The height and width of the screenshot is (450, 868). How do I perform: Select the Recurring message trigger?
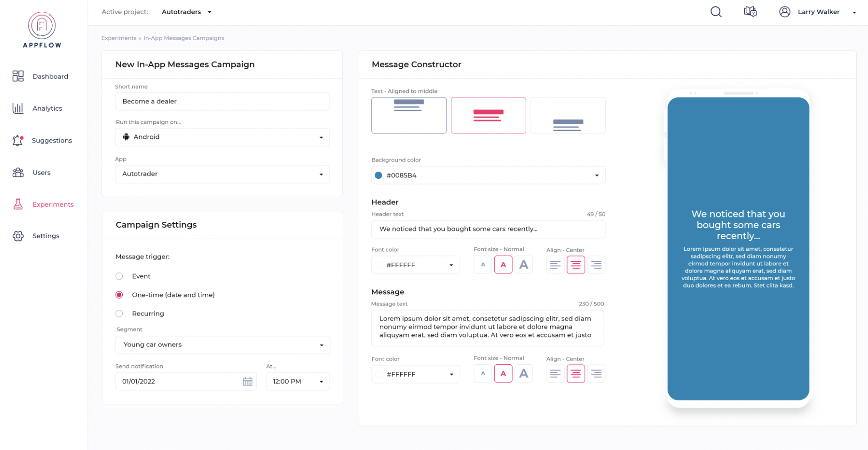point(119,313)
